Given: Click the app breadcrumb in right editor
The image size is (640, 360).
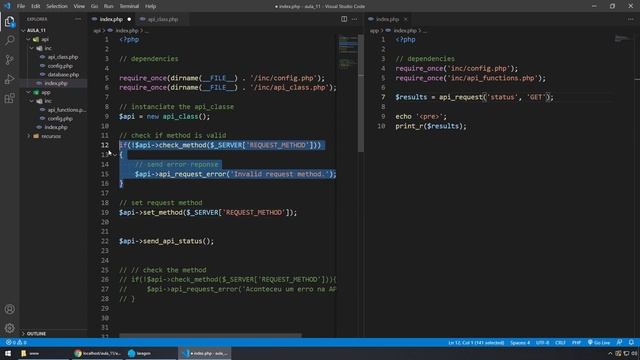Looking at the screenshot, I should tap(374, 31).
